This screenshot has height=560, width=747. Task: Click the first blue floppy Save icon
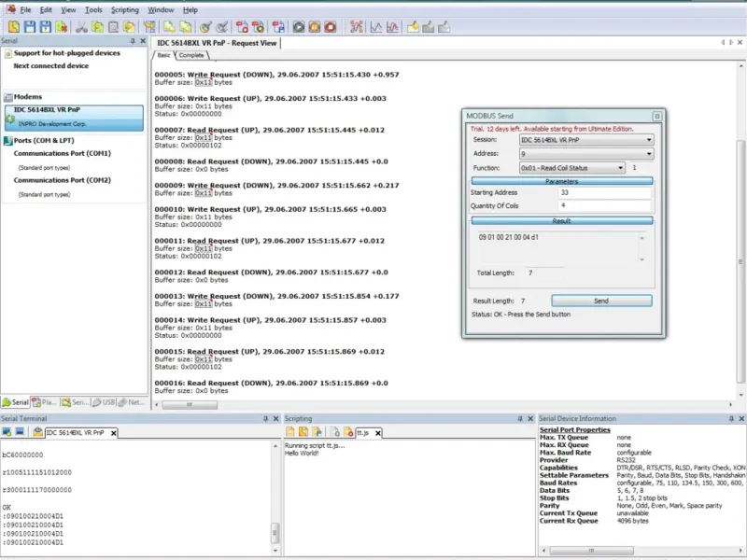[30, 27]
